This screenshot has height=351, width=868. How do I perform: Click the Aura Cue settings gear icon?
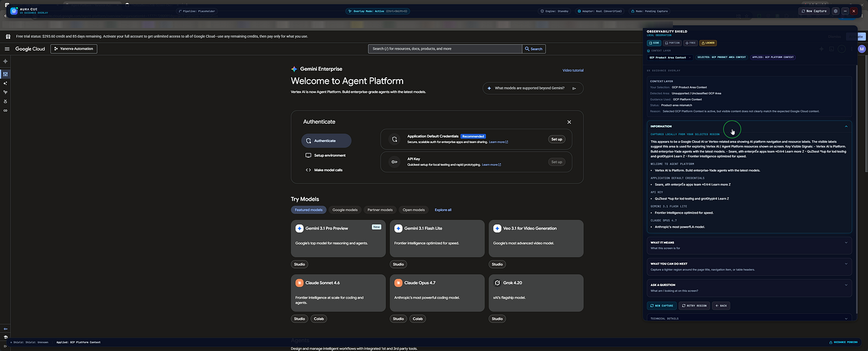[x=835, y=11]
